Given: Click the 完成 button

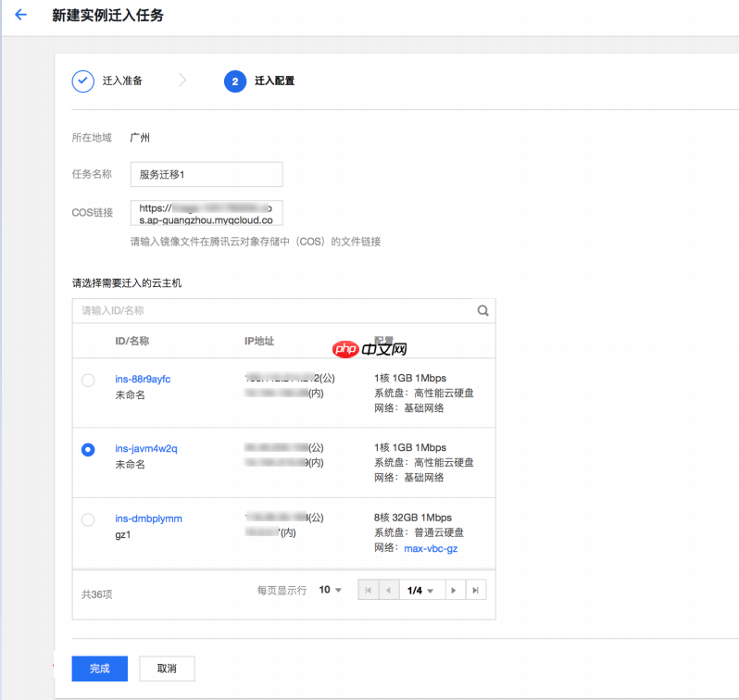Looking at the screenshot, I should pyautogui.click(x=99, y=669).
